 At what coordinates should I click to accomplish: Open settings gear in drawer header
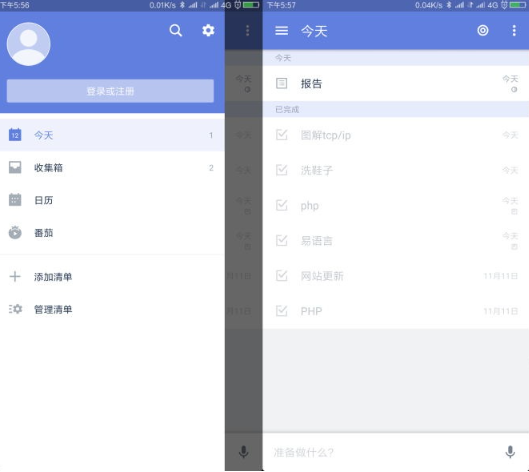(x=208, y=30)
